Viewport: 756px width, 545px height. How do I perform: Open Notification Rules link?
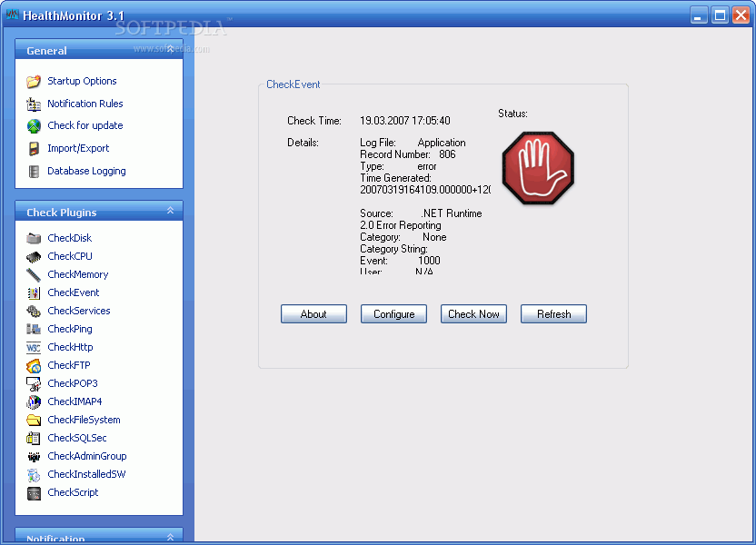(85, 104)
